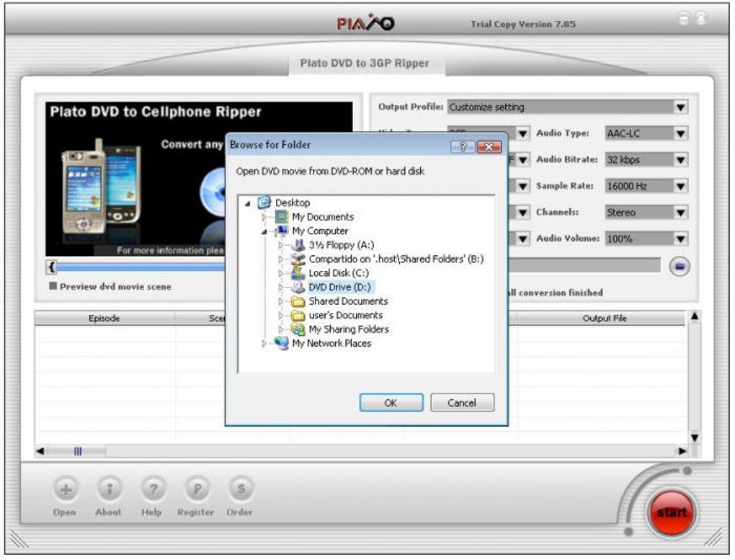
Task: Click the preview position slider bar
Action: tap(141, 267)
